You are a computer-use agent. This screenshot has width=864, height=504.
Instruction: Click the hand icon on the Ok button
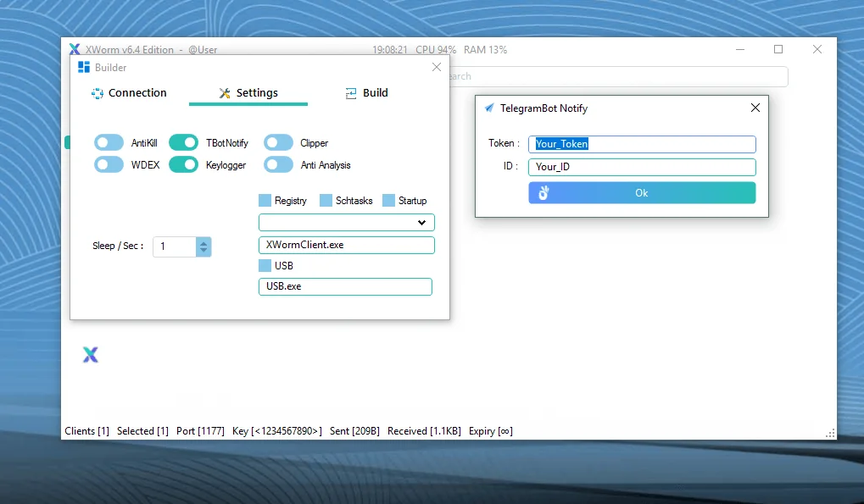(543, 193)
